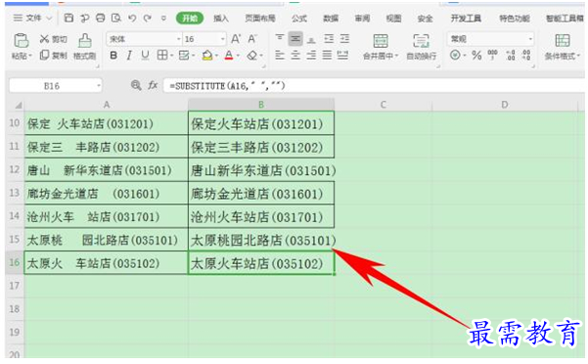Open the number format dropdown showing 常规
This screenshot has width=588, height=364.
click(x=530, y=39)
